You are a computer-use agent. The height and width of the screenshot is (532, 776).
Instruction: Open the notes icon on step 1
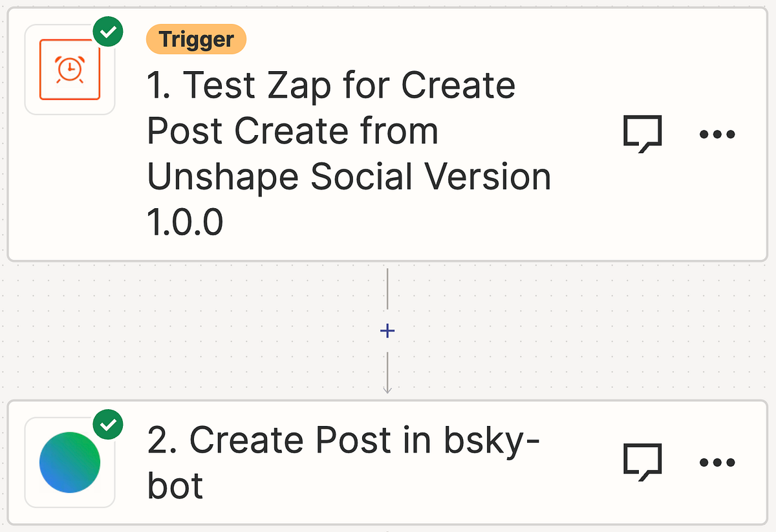(x=644, y=134)
